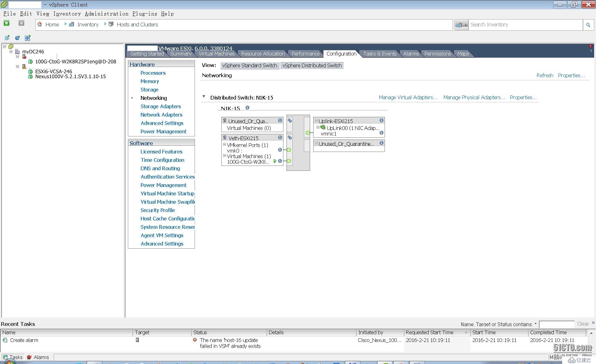Collapse VMkernel Ports (1) group

224,144
